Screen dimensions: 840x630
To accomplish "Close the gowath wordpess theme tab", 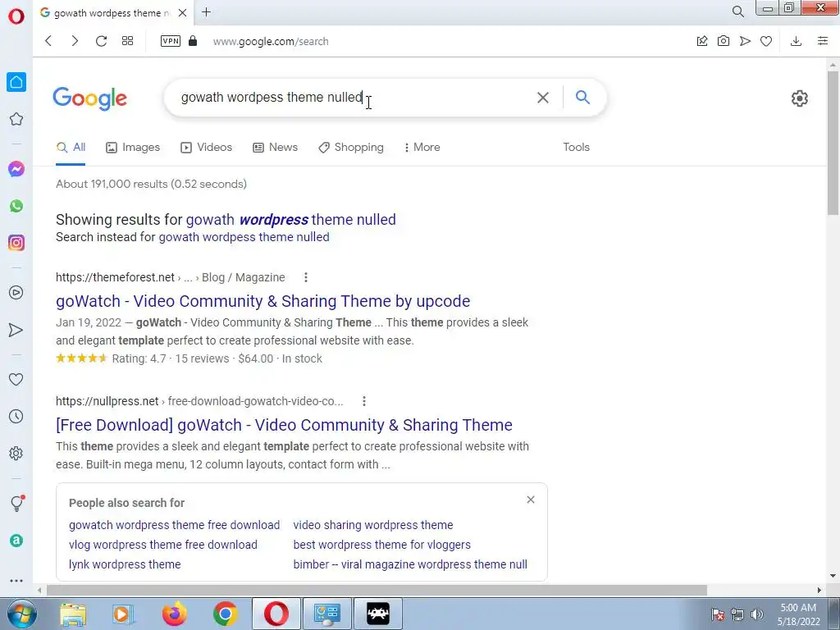I will coord(182,12).
